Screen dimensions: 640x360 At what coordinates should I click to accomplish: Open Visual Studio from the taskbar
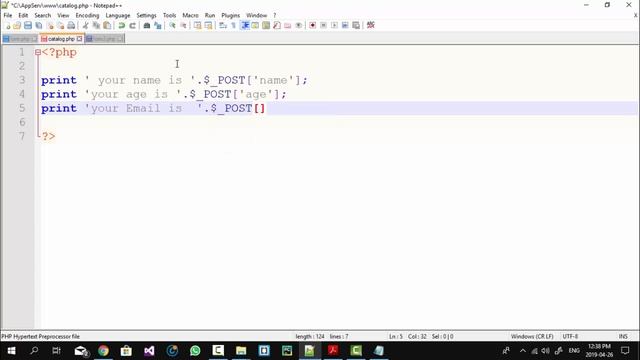pyautogui.click(x=149, y=351)
